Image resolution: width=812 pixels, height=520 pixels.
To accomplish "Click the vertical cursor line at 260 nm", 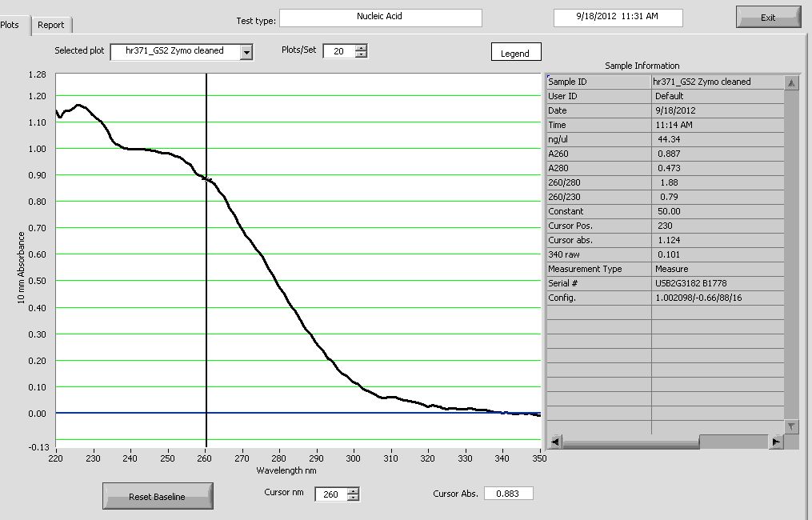I will (x=206, y=259).
